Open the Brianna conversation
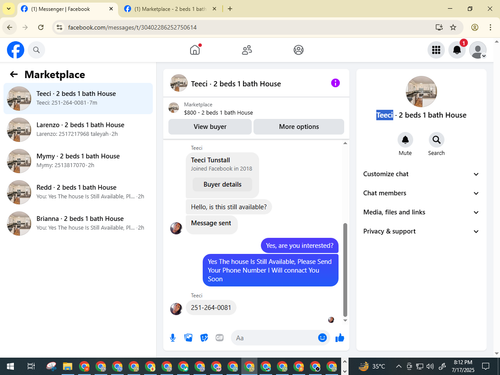Viewport: 500px width, 375px height. coord(78,223)
